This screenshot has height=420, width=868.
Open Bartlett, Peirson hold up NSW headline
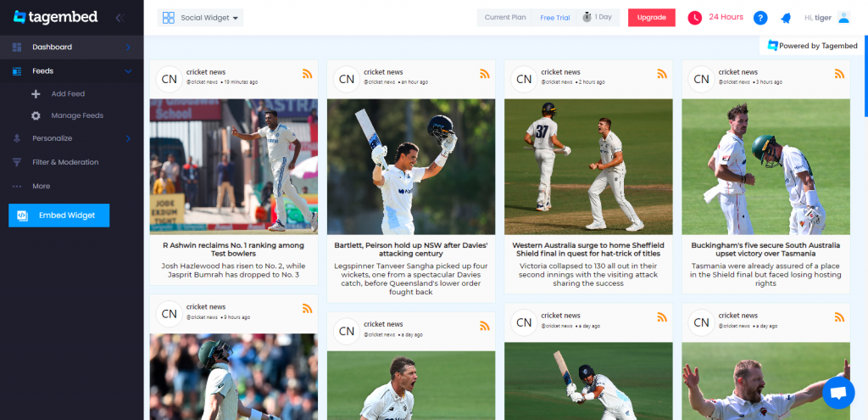point(411,249)
